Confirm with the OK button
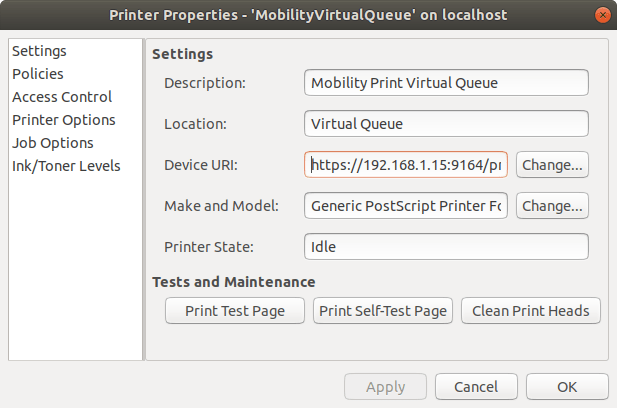Image resolution: width=617 pixels, height=408 pixels. [567, 387]
